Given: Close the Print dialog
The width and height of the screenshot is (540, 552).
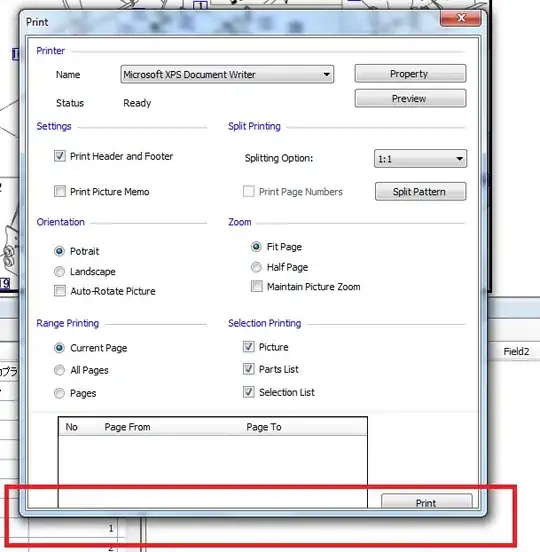Looking at the screenshot, I should [460, 18].
